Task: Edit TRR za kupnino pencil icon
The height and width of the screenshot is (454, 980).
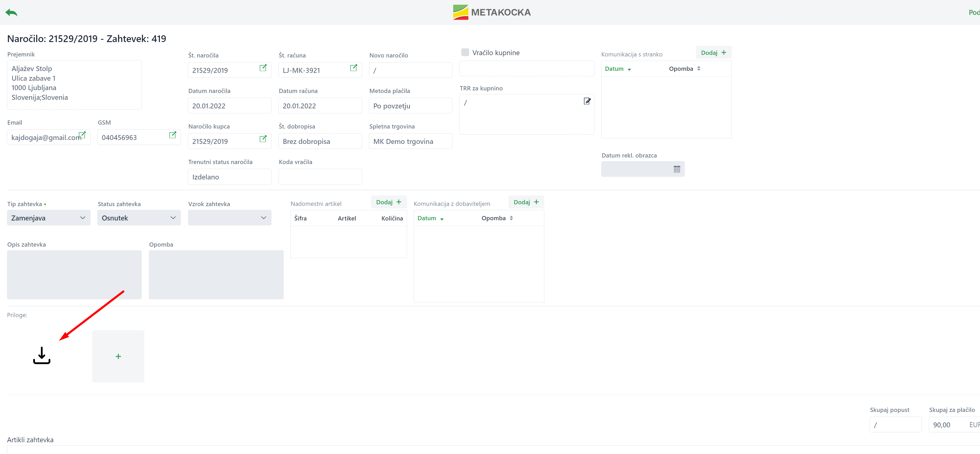Action: (x=587, y=101)
